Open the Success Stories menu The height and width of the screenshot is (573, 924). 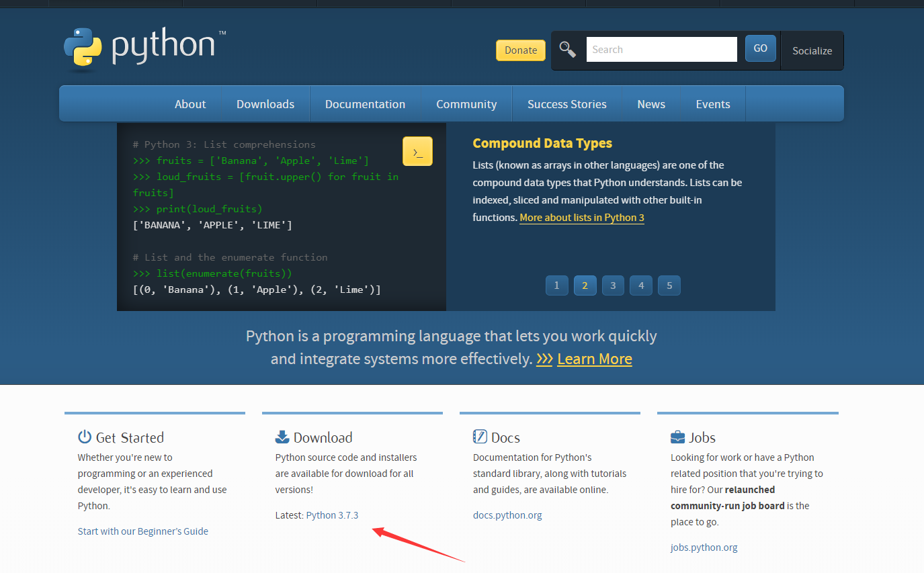(x=567, y=104)
